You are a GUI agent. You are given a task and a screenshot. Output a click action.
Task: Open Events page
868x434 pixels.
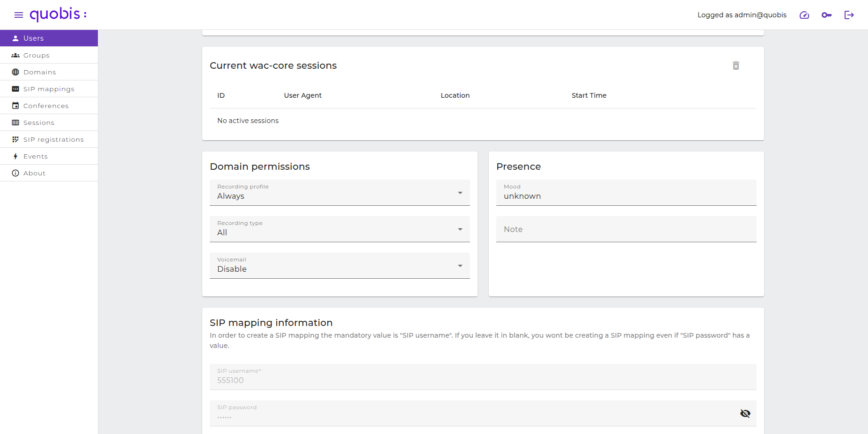click(x=49, y=156)
